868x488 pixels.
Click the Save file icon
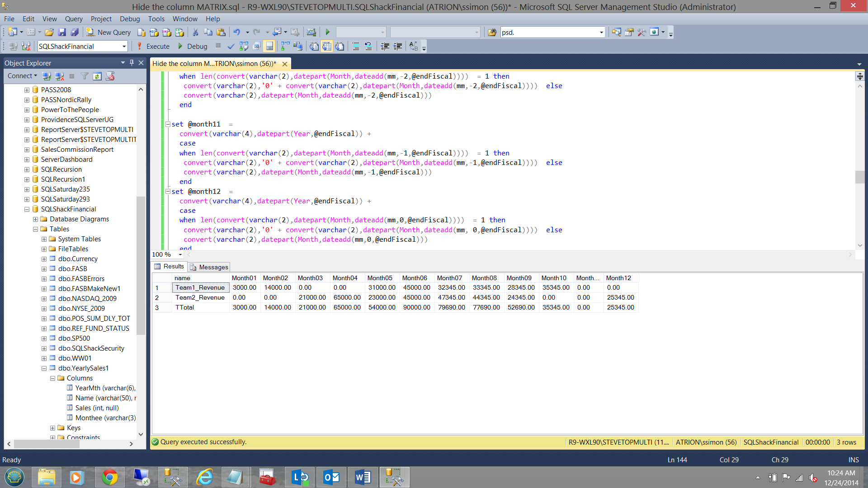pos(62,32)
